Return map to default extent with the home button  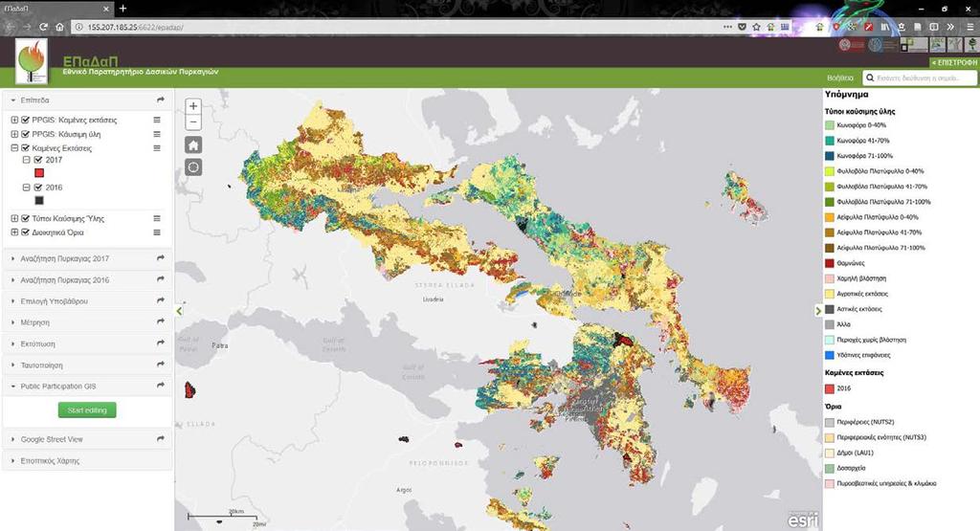(193, 145)
